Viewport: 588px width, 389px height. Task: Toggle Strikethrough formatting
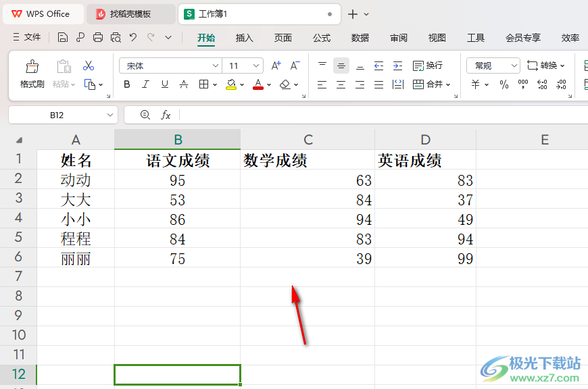click(184, 84)
